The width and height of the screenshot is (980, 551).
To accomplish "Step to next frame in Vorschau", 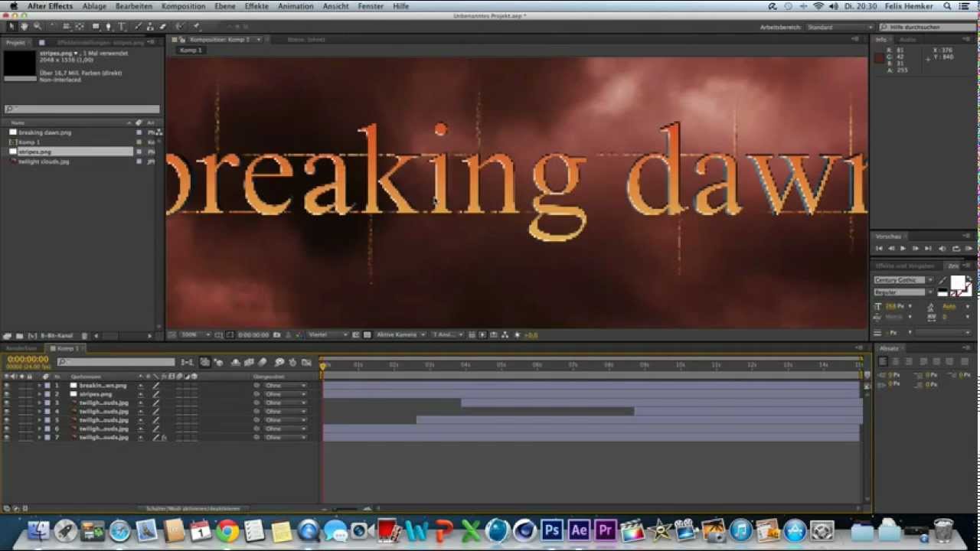I will (915, 249).
